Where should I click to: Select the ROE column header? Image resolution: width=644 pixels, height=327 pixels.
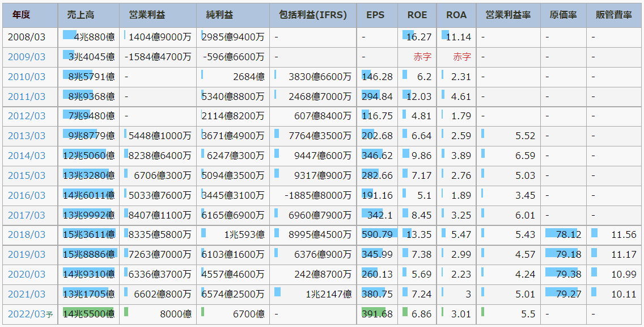[x=417, y=15]
